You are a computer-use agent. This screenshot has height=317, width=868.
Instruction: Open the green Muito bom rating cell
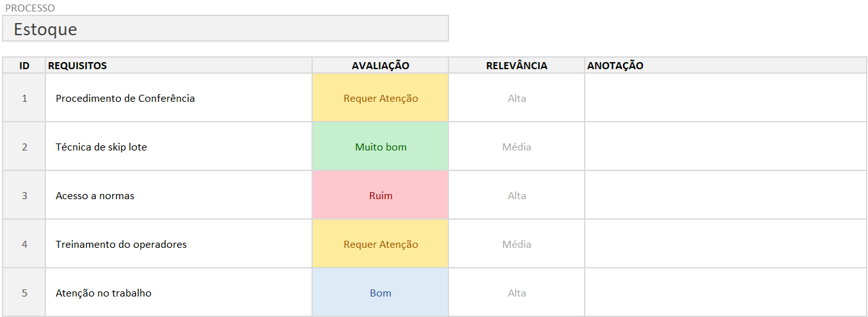click(x=381, y=147)
